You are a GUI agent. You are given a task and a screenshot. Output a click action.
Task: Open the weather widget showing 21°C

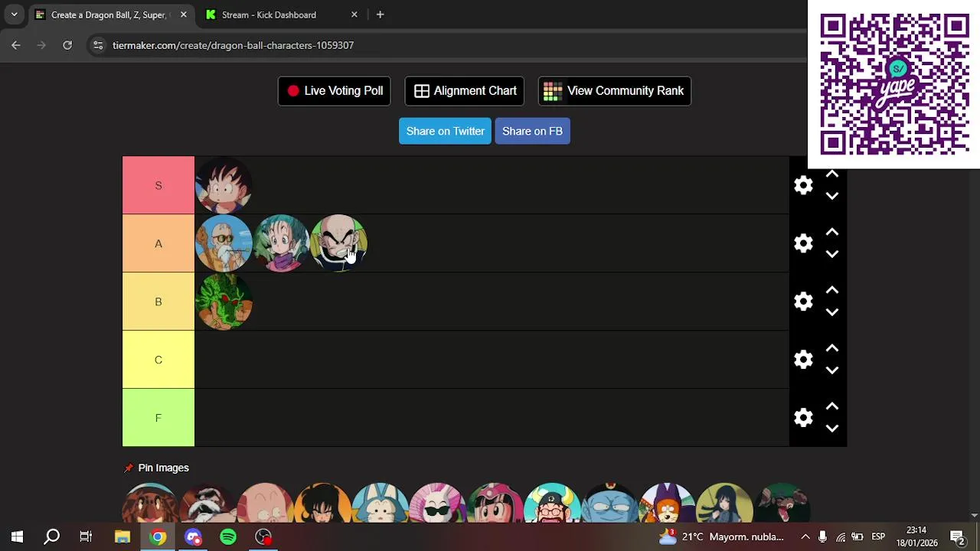pos(721,537)
